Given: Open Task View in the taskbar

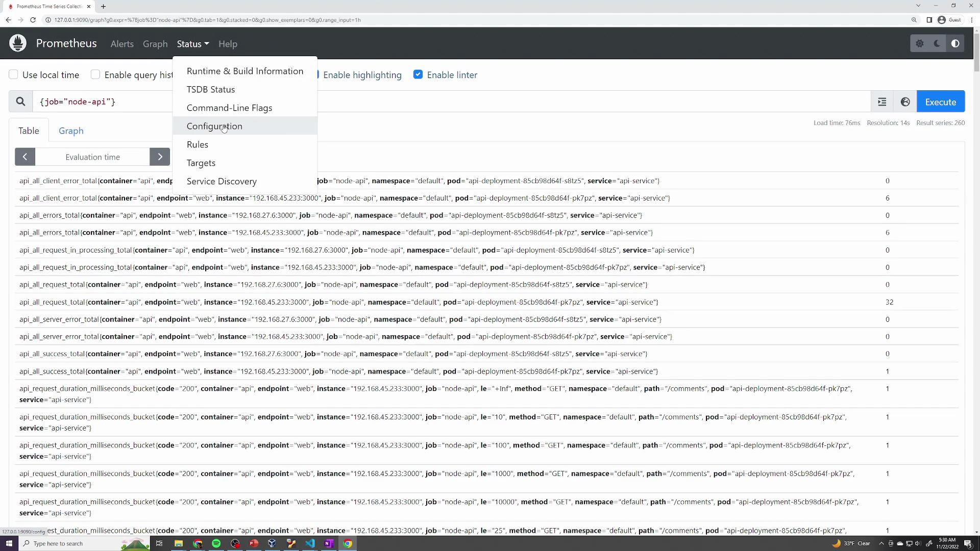Looking at the screenshot, I should coord(159,543).
